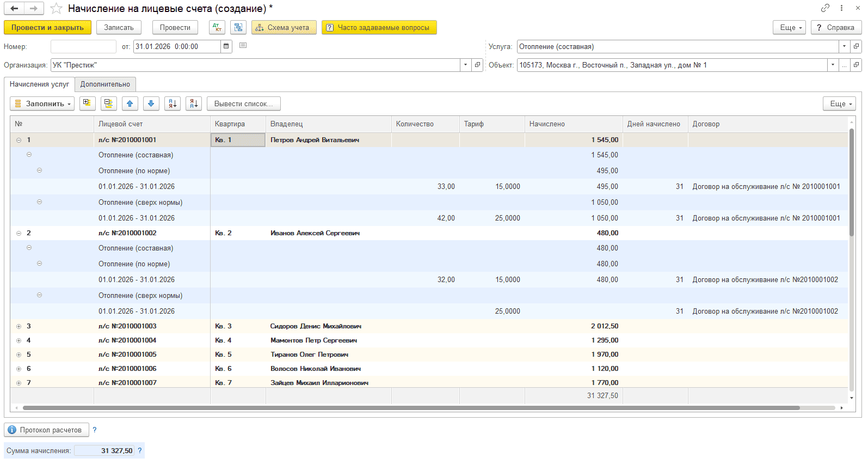Sort the list ascending А-Я
This screenshot has width=868, height=464.
coord(173,103)
